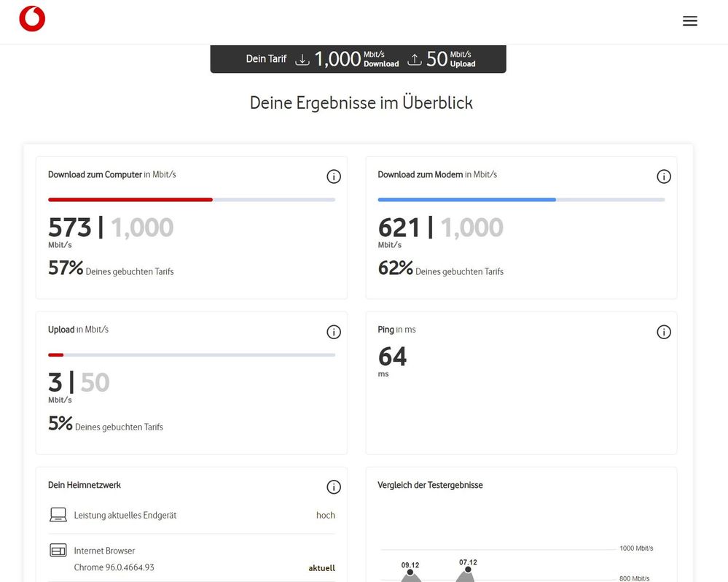Screen dimensions: 728x582
Task: Show info for Ping in ms
Action: coord(664,332)
